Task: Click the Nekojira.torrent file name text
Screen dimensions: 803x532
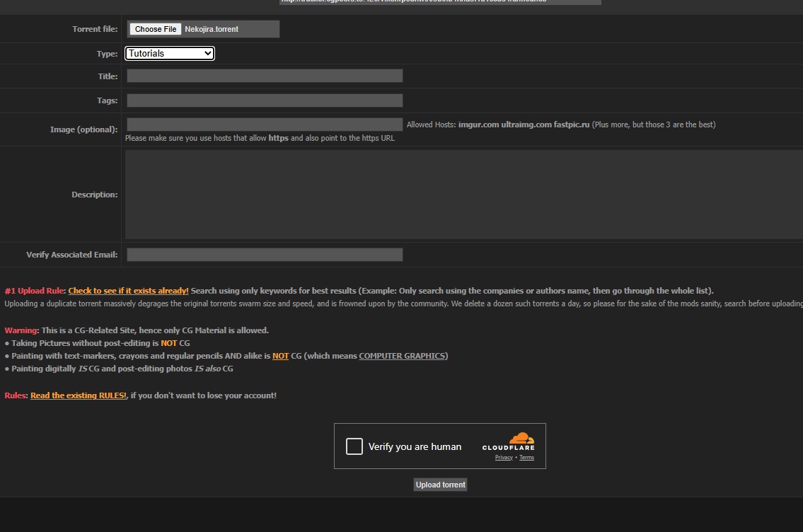Action: (x=212, y=29)
